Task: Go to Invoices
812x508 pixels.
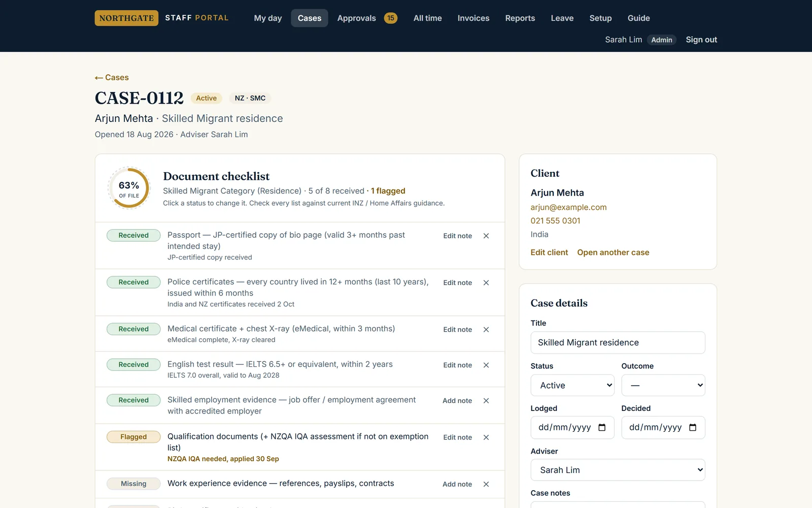Action: [x=473, y=18]
